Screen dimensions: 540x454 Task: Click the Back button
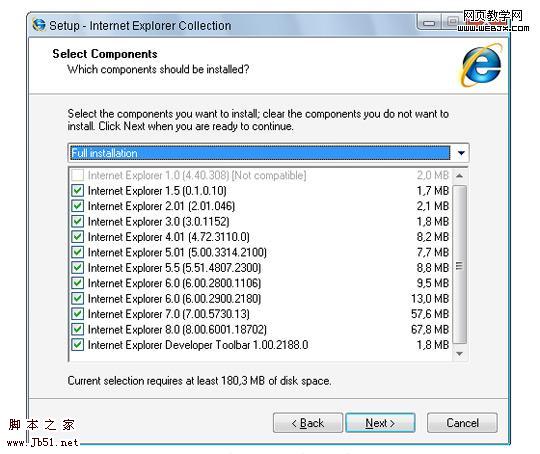click(308, 423)
